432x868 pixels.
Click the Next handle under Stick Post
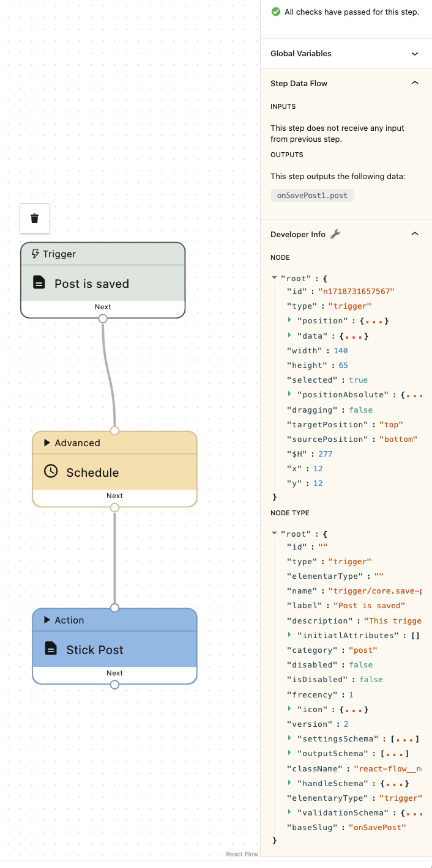[x=114, y=685]
